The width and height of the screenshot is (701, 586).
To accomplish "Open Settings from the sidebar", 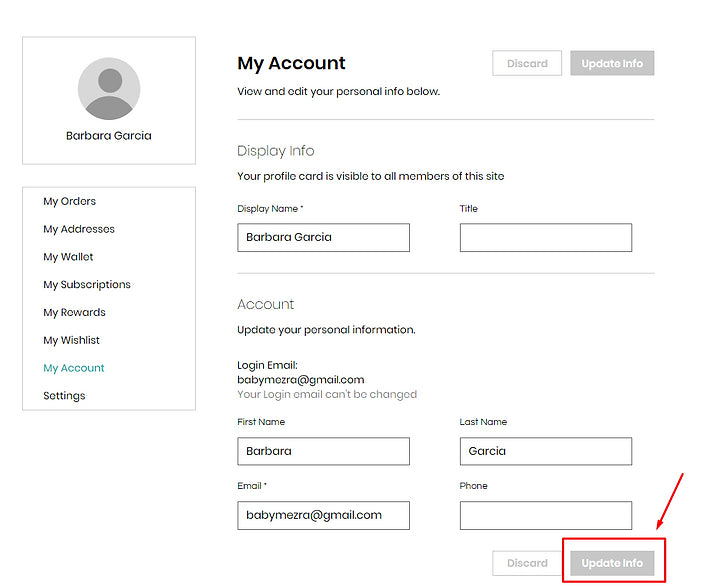I will tap(64, 396).
